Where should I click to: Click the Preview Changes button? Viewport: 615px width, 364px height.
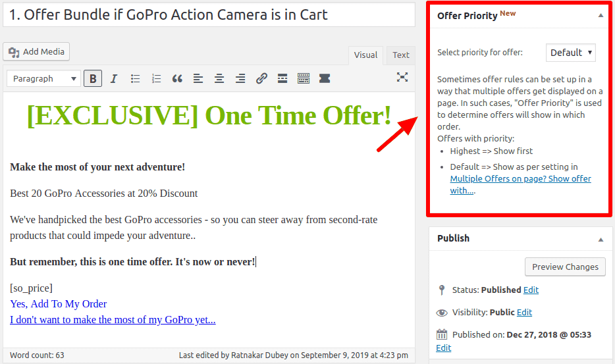[x=565, y=267]
